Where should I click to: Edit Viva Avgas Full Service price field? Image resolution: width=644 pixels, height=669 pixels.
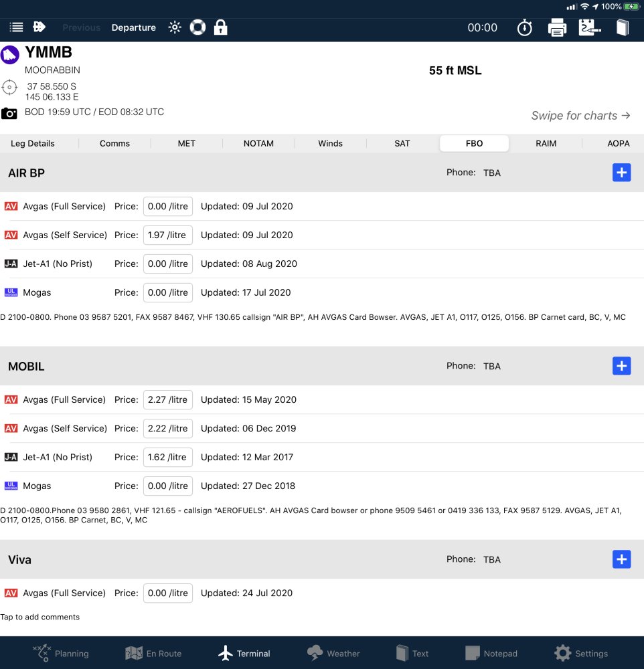pos(168,593)
